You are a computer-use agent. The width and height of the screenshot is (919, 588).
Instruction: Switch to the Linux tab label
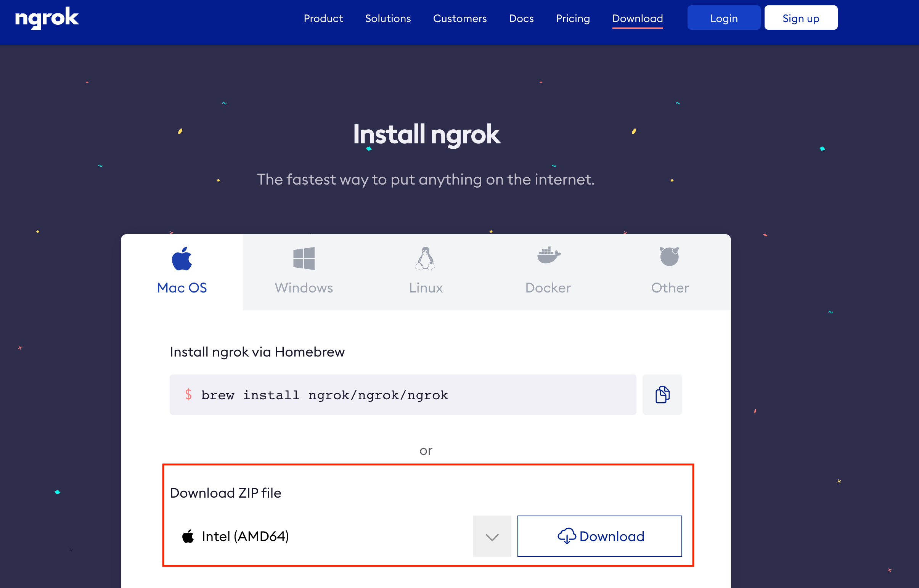click(x=426, y=288)
